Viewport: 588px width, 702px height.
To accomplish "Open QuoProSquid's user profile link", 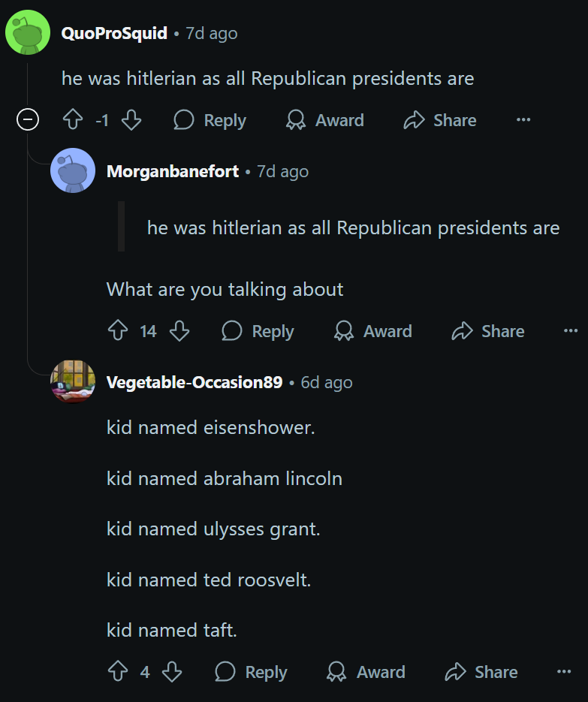I will pyautogui.click(x=114, y=33).
